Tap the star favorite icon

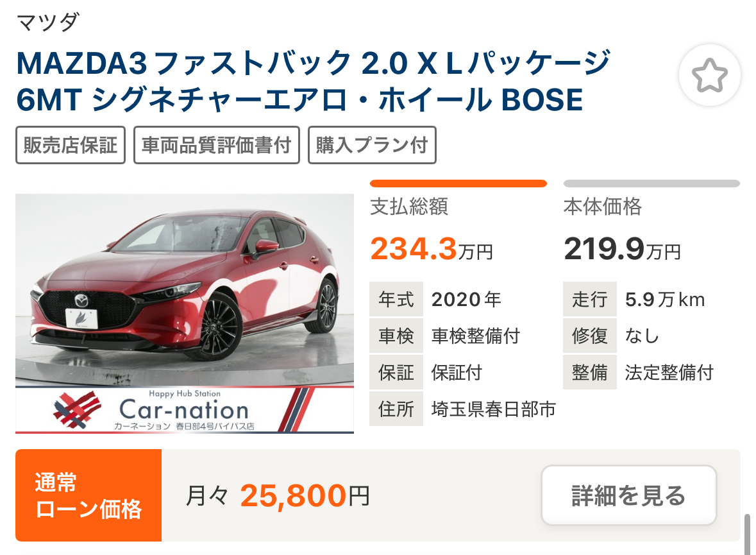pos(709,75)
